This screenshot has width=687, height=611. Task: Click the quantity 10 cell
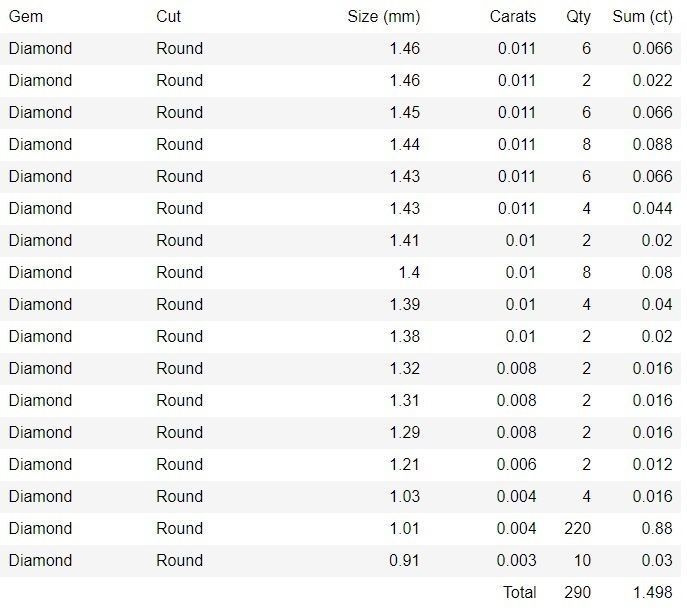(582, 560)
